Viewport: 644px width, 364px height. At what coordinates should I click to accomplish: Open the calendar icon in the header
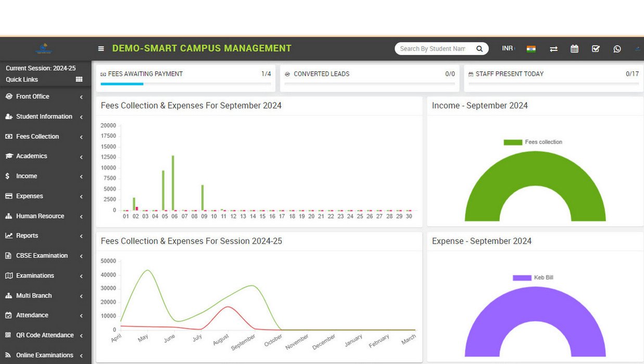(574, 49)
